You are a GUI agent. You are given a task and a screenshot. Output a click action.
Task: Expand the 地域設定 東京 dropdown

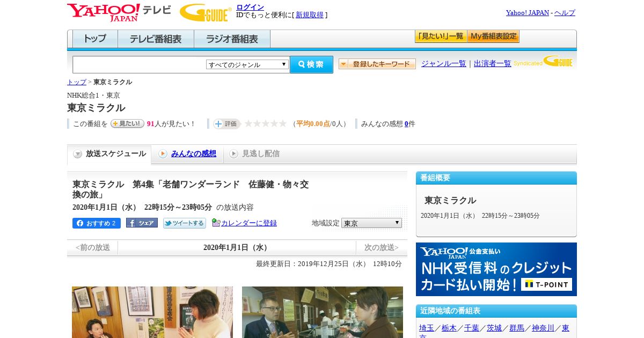pyautogui.click(x=371, y=223)
